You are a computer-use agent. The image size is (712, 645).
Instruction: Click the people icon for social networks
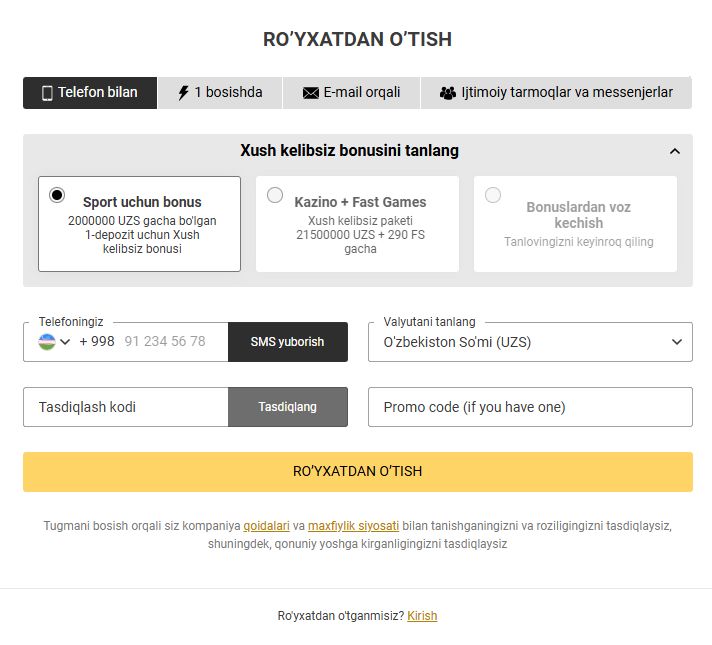pos(447,93)
